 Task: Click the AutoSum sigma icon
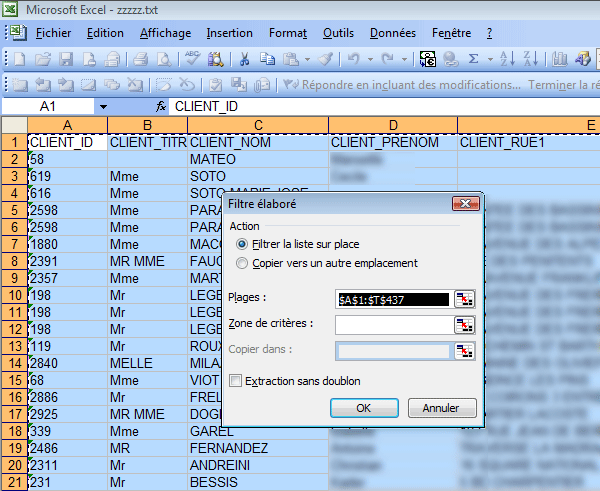point(474,59)
